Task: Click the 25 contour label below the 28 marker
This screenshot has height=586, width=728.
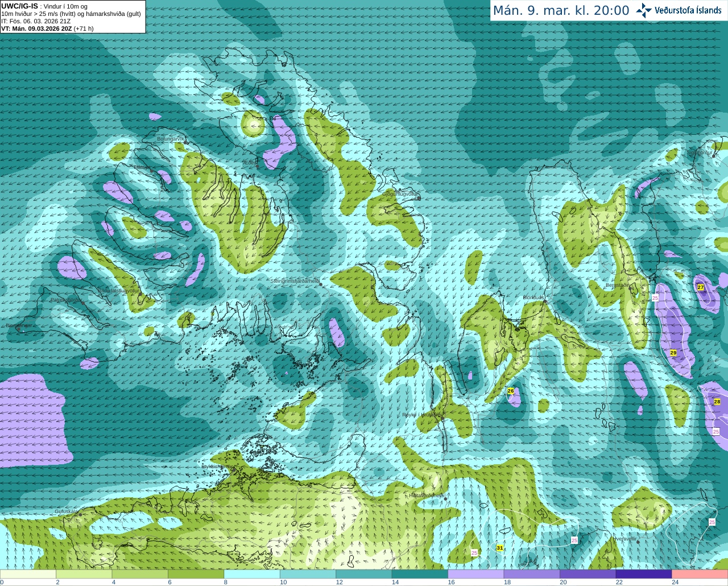Action: tap(716, 432)
